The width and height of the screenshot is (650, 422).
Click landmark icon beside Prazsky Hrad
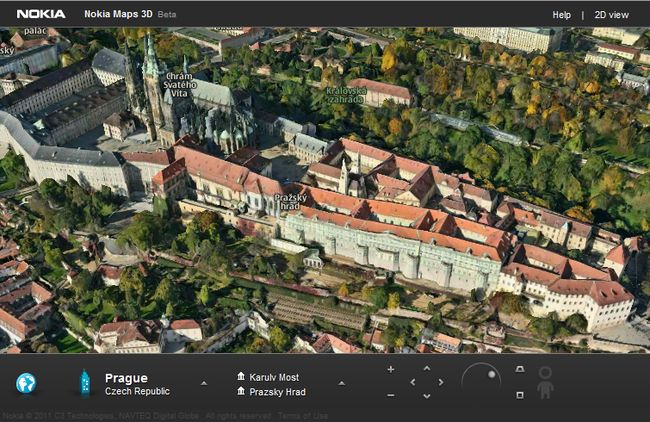tap(241, 391)
